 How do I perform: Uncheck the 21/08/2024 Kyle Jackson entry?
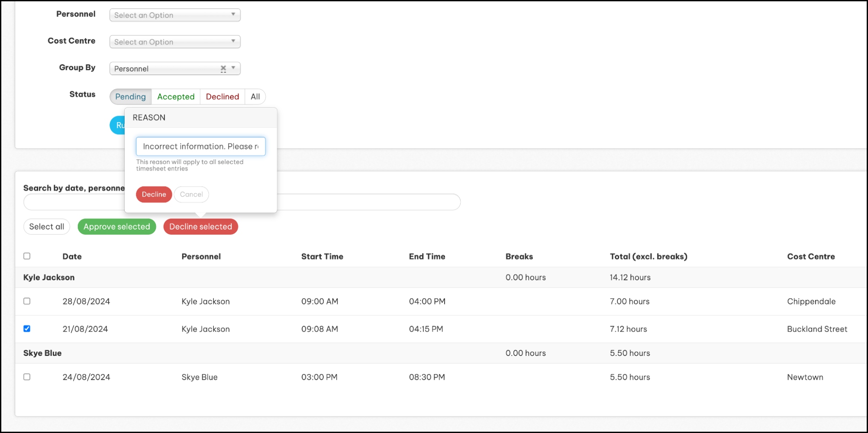[27, 329]
